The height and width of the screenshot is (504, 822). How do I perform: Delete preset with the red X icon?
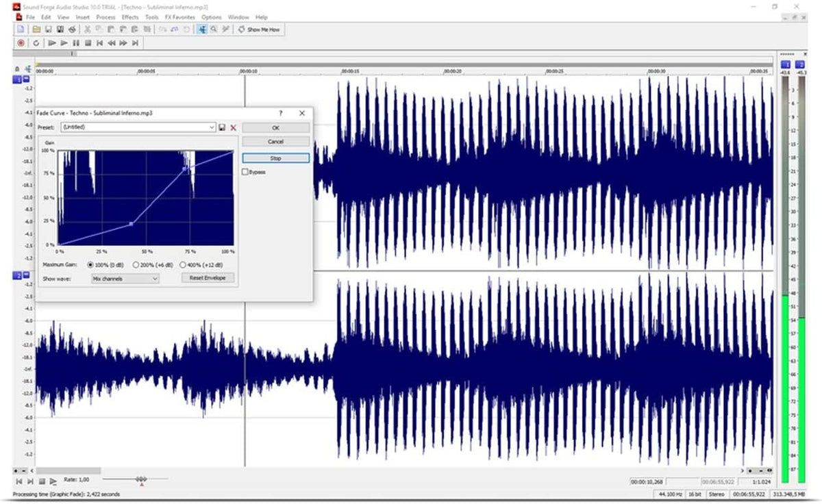pos(233,127)
